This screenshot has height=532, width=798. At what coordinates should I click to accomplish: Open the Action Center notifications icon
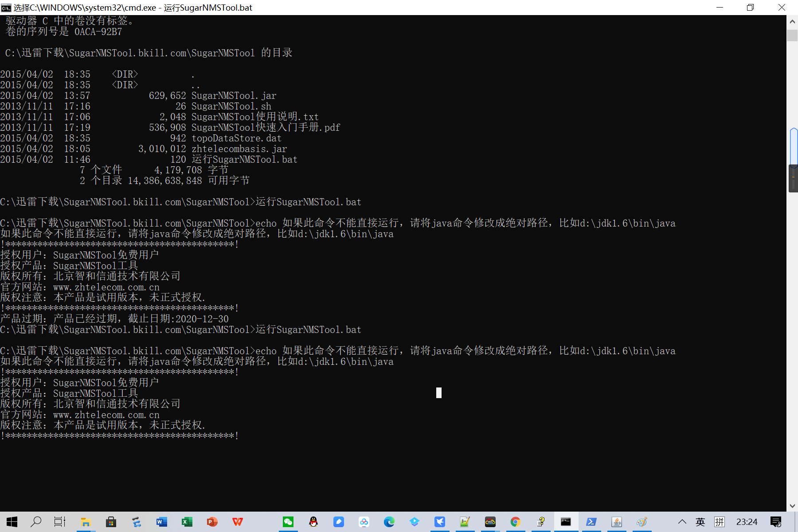776,522
